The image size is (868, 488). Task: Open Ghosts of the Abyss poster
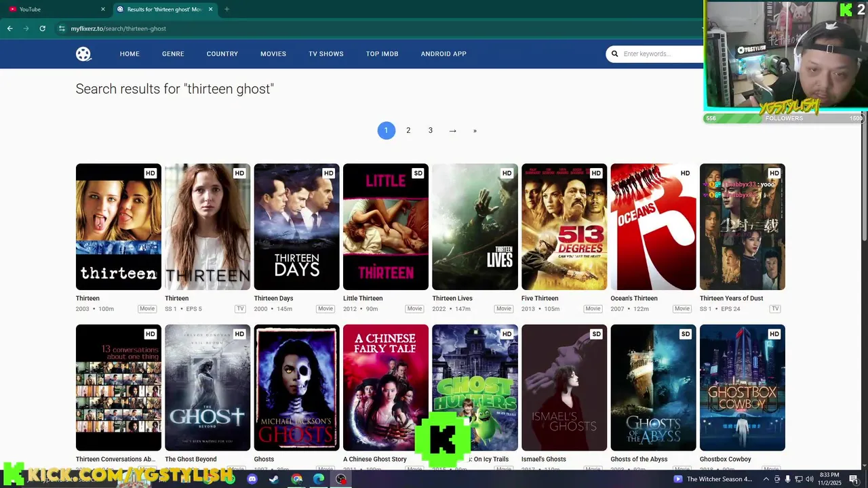pyautogui.click(x=654, y=388)
